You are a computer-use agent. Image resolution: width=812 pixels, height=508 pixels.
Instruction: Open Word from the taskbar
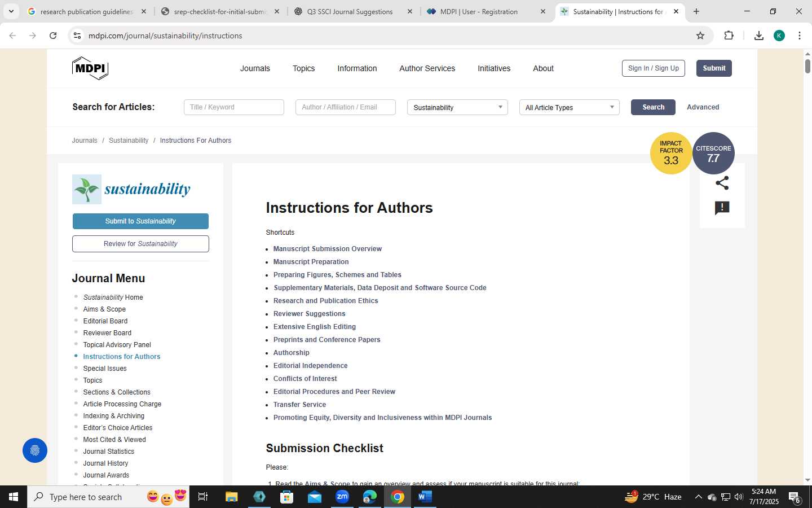click(425, 497)
